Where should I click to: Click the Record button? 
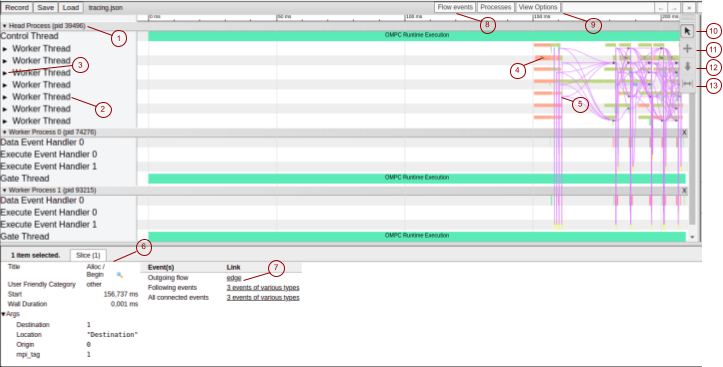coord(17,8)
